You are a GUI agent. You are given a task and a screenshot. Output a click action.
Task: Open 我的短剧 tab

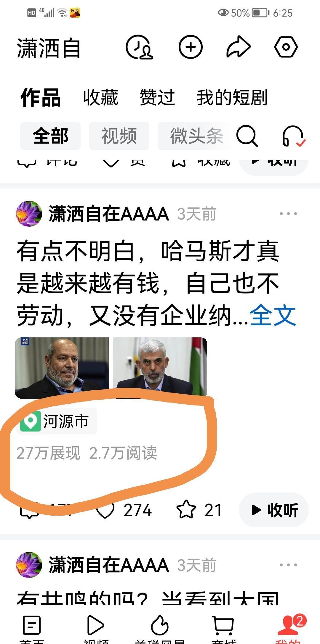pyautogui.click(x=232, y=97)
